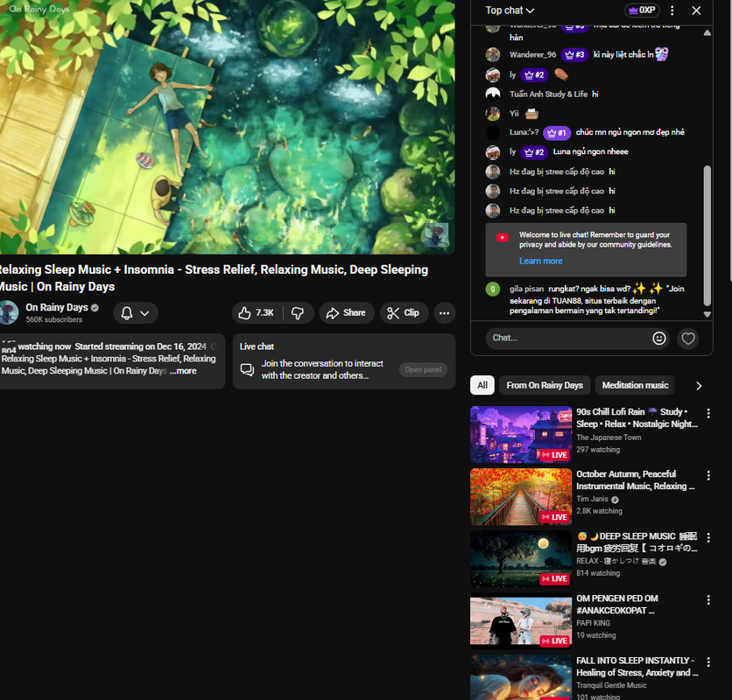This screenshot has width=732, height=700.
Task: Click the 2.8K watching text
Action: 599,511
